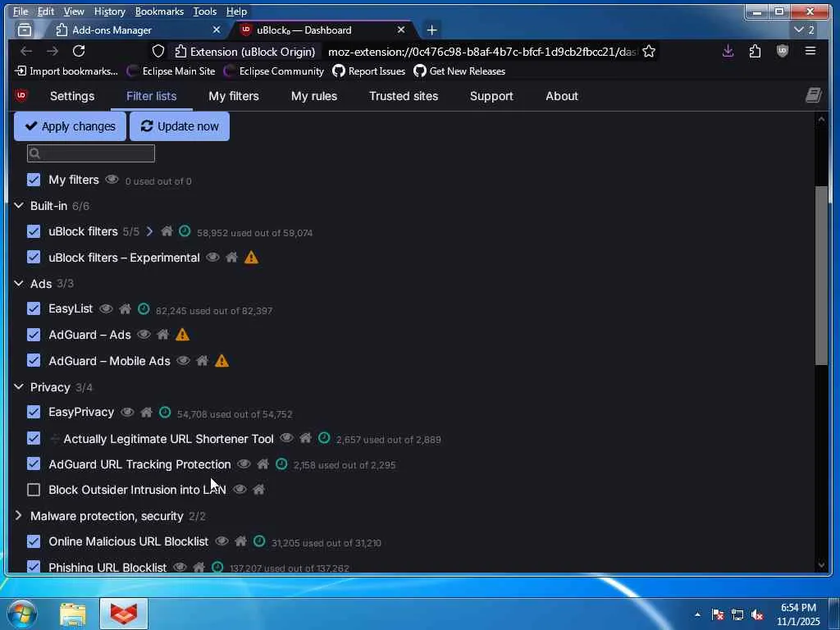This screenshot has width=840, height=630.
Task: View EasyList content via eye icon
Action: (106, 308)
